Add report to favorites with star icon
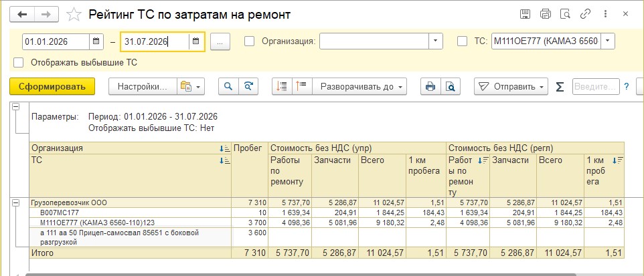Viewport: 644px width, 276px height. (74, 15)
